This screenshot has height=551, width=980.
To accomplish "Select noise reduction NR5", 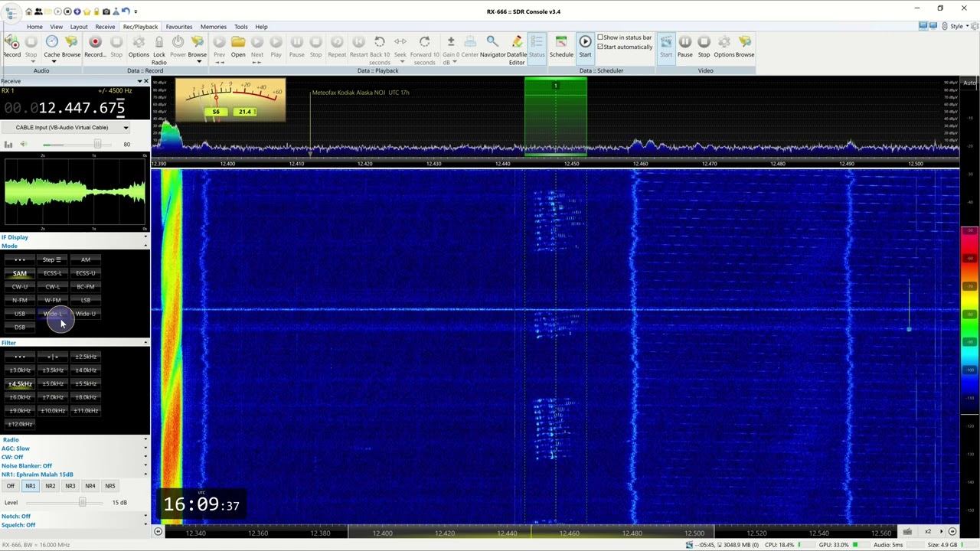I will click(109, 486).
